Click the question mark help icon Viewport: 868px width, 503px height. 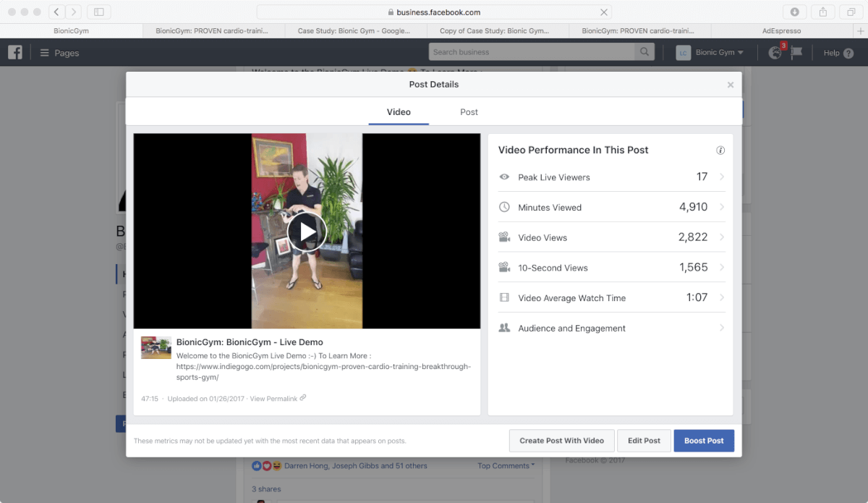click(848, 53)
